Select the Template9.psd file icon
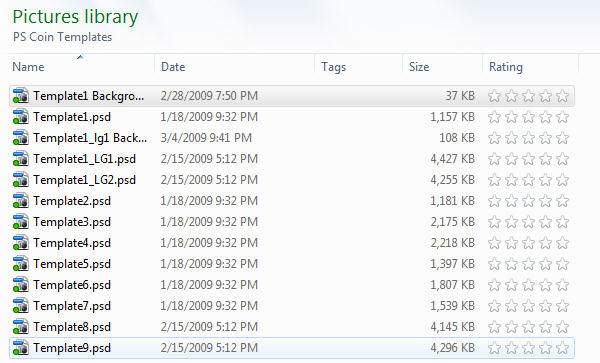 [20, 348]
